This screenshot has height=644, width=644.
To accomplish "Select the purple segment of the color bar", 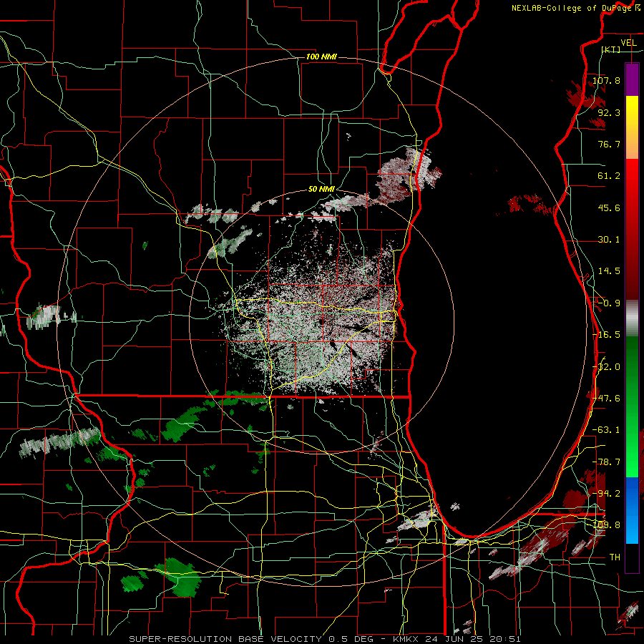I will tap(632, 79).
